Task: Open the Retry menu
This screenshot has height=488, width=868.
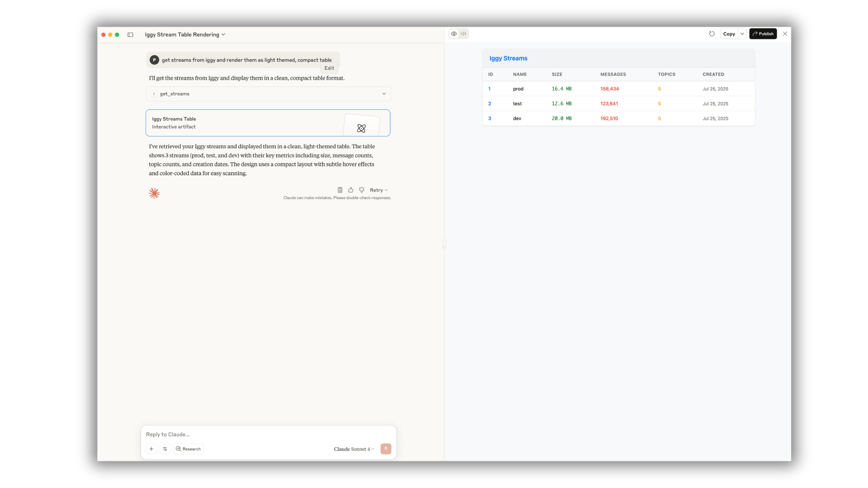Action: (378, 190)
